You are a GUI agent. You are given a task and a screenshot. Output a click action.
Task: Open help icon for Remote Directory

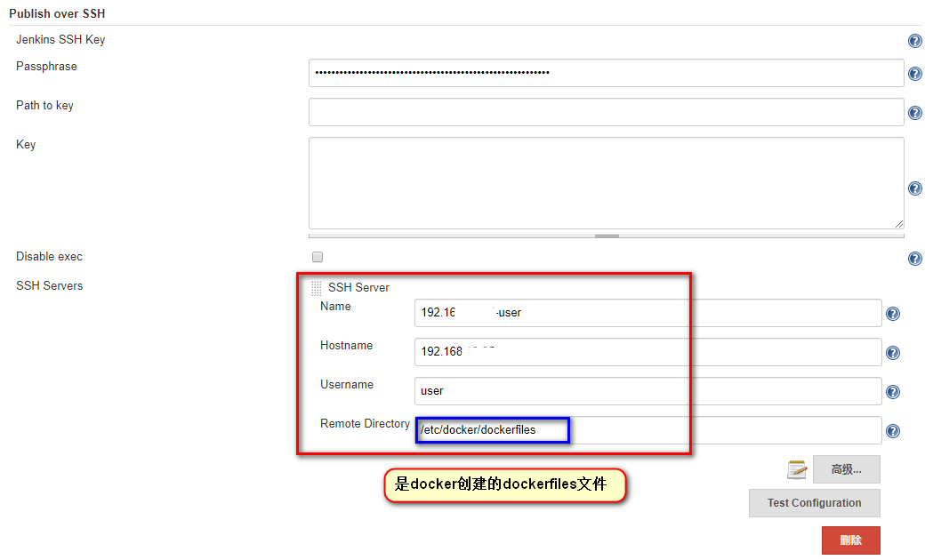point(893,431)
